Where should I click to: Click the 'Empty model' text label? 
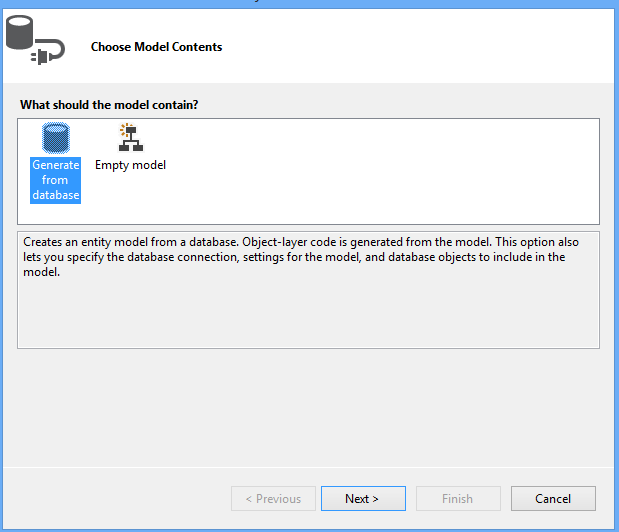(130, 165)
